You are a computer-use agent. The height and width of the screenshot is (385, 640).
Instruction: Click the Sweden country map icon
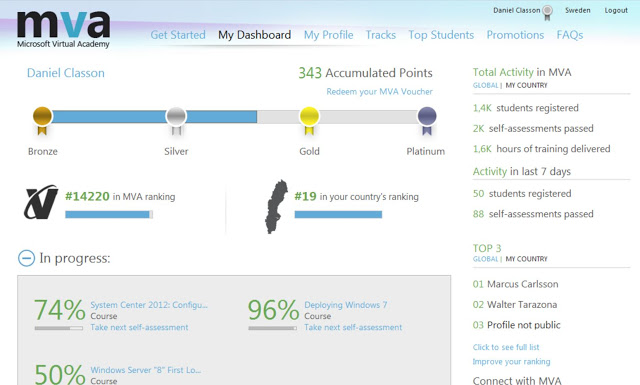coord(276,207)
